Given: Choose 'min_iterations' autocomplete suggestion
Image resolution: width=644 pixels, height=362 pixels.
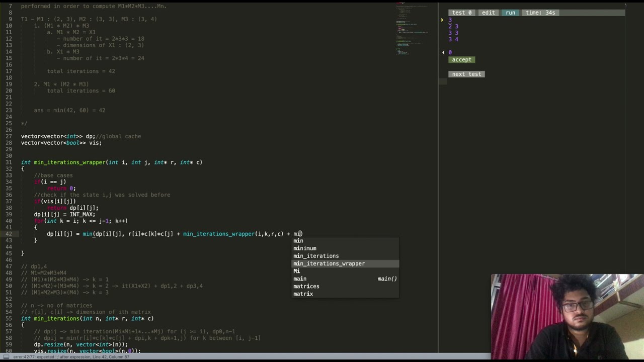Looking at the screenshot, I should pos(346,256).
